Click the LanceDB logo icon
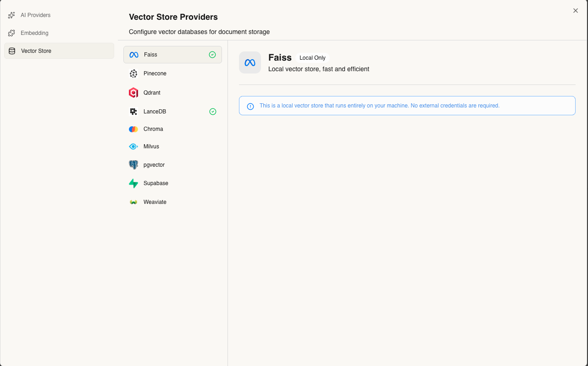 [133, 112]
